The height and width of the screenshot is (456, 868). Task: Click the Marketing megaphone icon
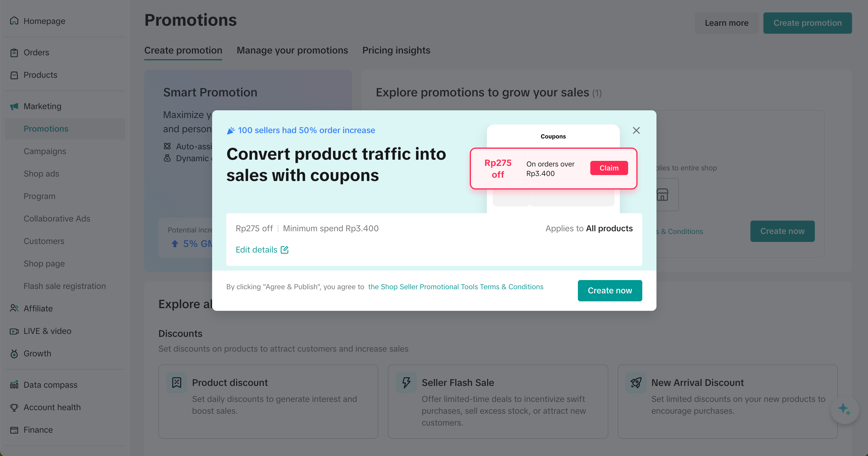pos(14,106)
